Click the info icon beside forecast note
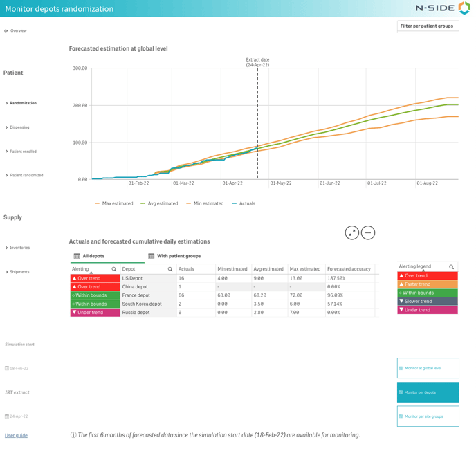Screen dimensions: 476x449 click(73, 435)
